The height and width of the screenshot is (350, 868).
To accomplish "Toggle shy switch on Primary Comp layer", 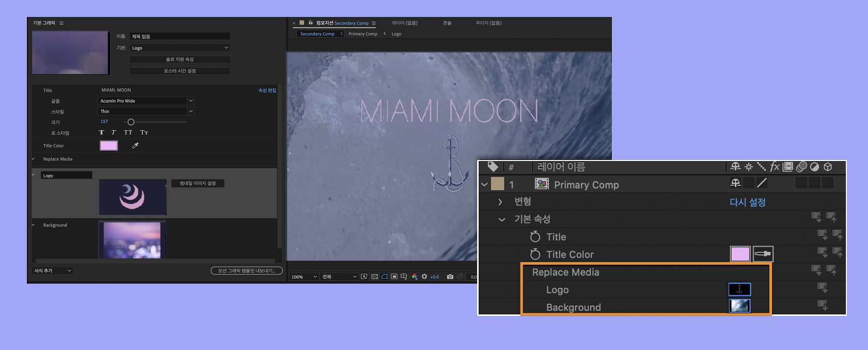I will [735, 183].
